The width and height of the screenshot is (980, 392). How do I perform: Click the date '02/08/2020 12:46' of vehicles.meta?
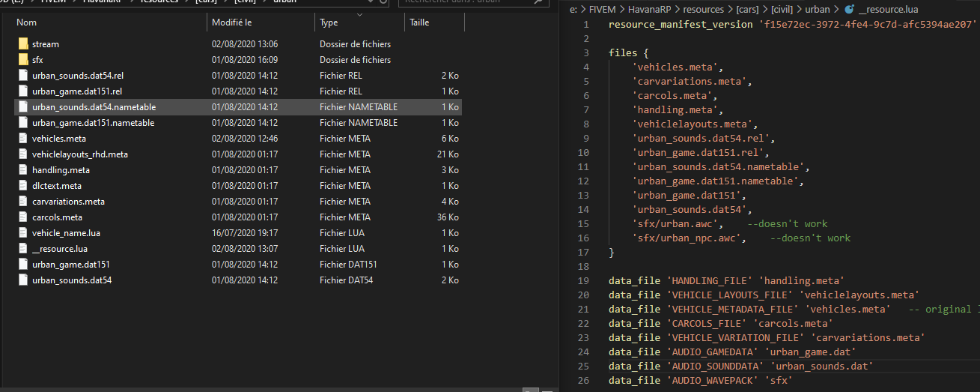point(245,139)
